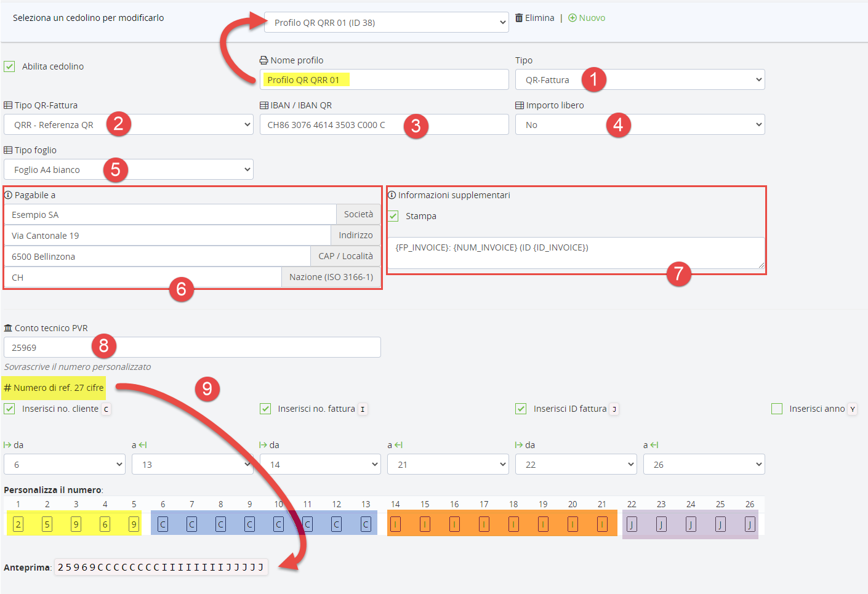Open the QRR - Referenza QR dropdown
This screenshot has height=594, width=868.
coord(128,125)
